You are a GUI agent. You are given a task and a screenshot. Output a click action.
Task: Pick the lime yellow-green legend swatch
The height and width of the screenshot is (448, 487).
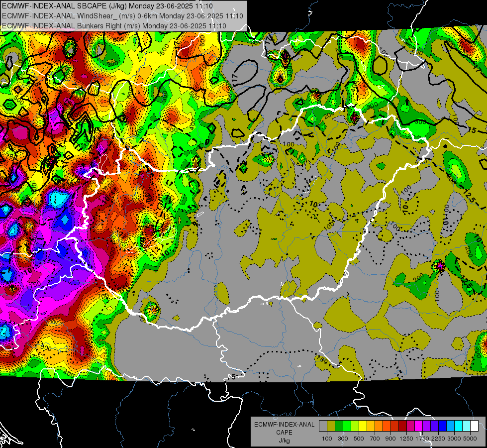pyautogui.click(x=355, y=426)
